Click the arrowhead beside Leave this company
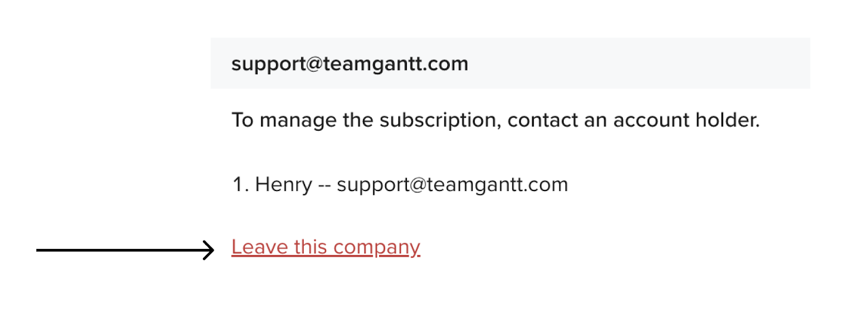Screen dimensions: 868x333 pyautogui.click(x=208, y=250)
